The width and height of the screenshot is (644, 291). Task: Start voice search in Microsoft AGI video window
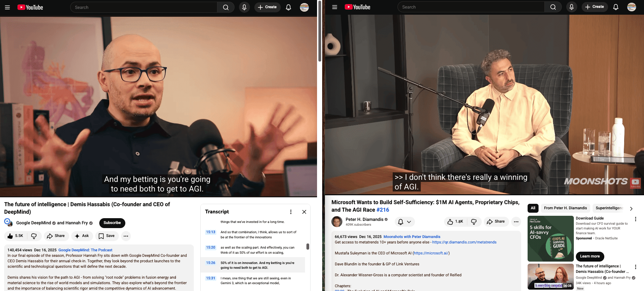click(x=571, y=7)
